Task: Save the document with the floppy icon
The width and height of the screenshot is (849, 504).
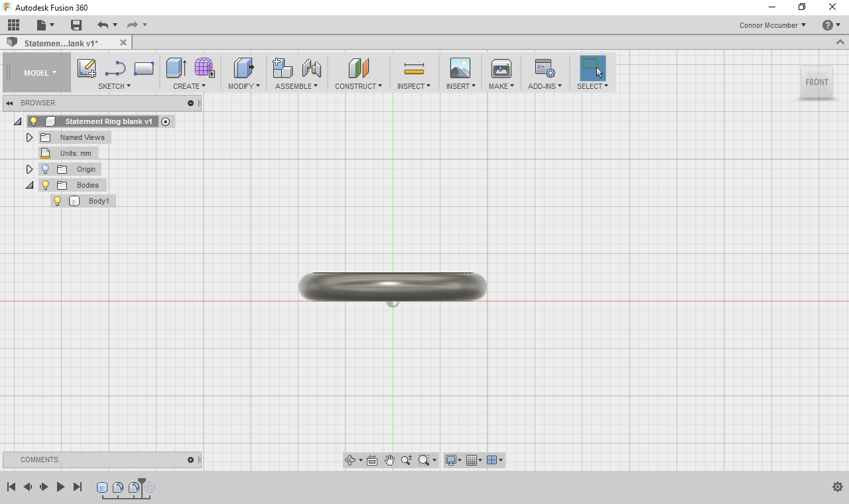Action: pos(76,25)
